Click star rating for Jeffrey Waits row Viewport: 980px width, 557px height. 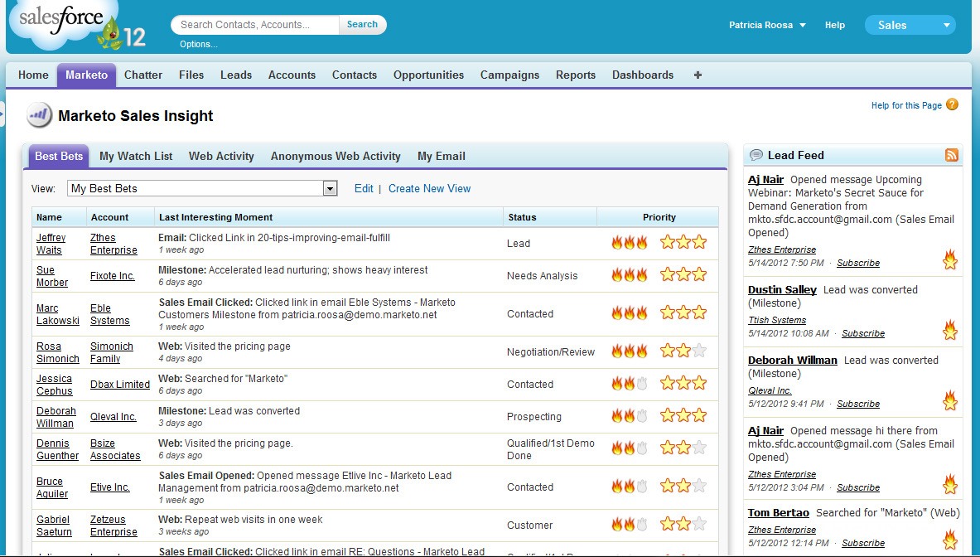pos(683,243)
